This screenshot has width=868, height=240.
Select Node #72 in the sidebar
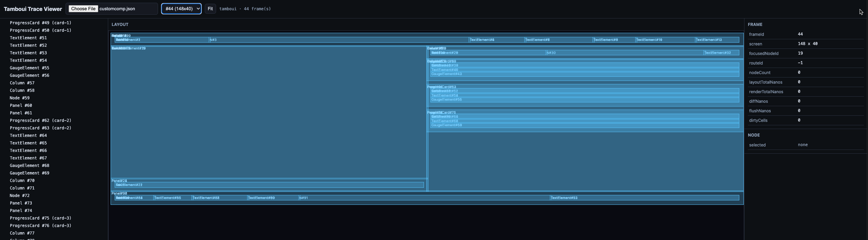tap(19, 196)
